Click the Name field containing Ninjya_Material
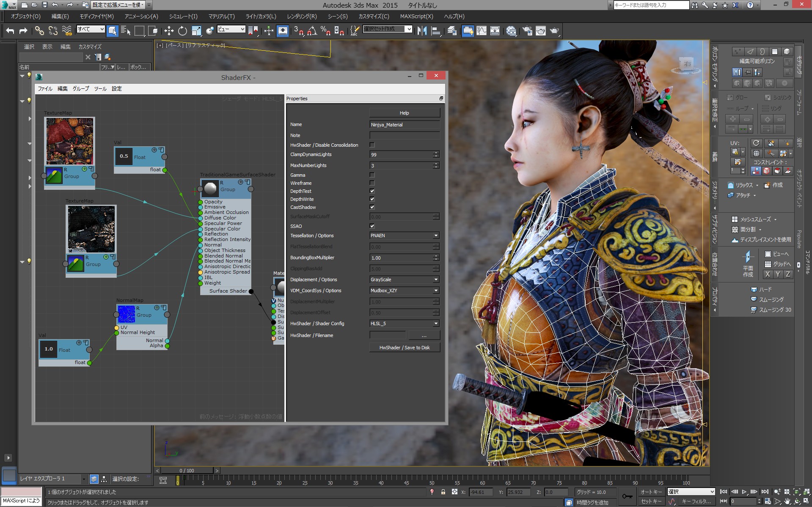The width and height of the screenshot is (812, 507). pos(405,125)
